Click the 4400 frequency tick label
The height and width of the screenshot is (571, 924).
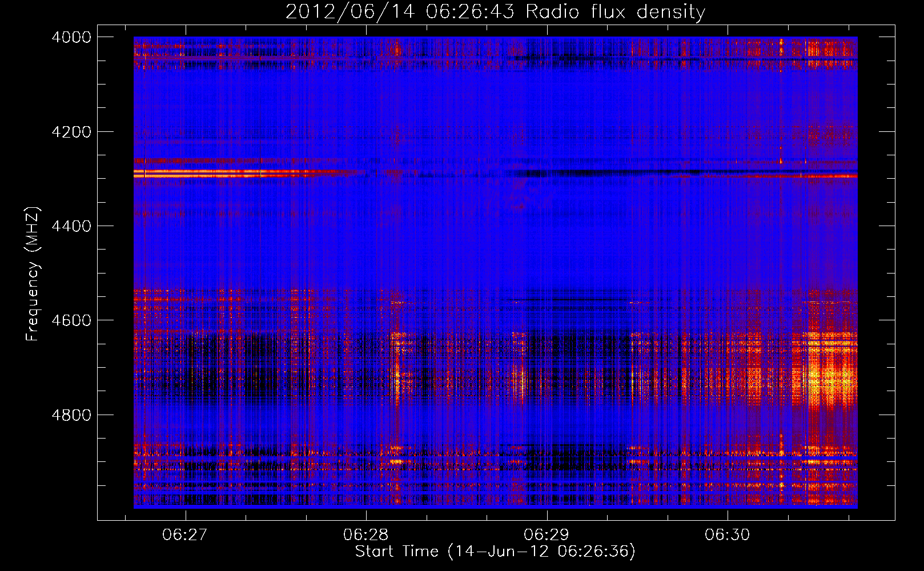click(x=71, y=226)
